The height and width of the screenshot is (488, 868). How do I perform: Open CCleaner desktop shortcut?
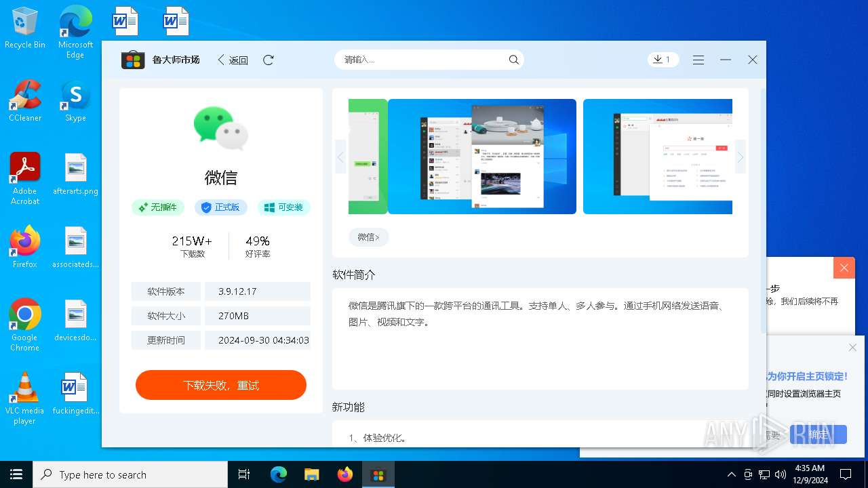(x=25, y=101)
